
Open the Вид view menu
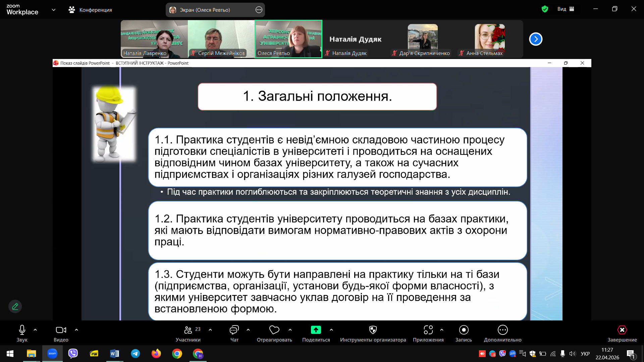click(x=566, y=9)
